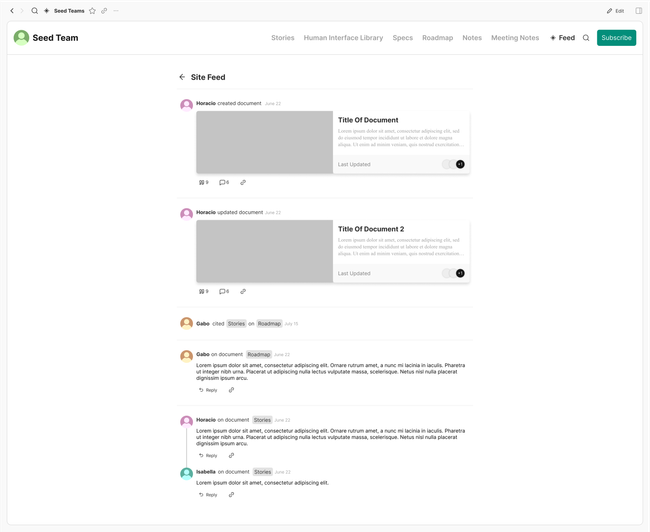Copy link for Title Of Document 2 post

pyautogui.click(x=243, y=291)
